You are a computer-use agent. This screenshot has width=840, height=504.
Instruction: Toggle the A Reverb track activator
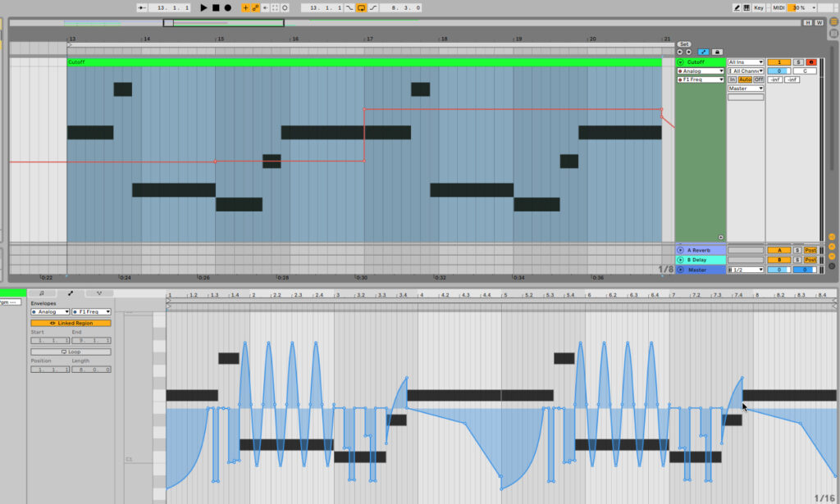point(779,250)
